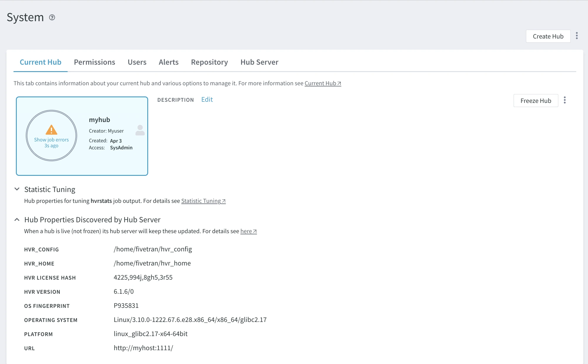This screenshot has height=364, width=588.
Task: Follow the Statistic Tuning documentation link
Action: click(x=201, y=201)
